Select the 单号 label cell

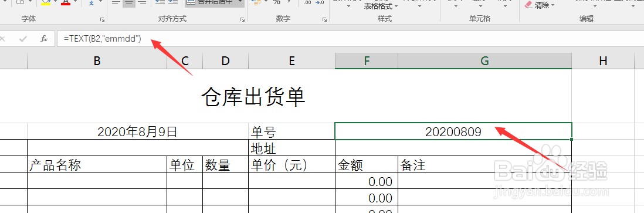click(x=292, y=131)
